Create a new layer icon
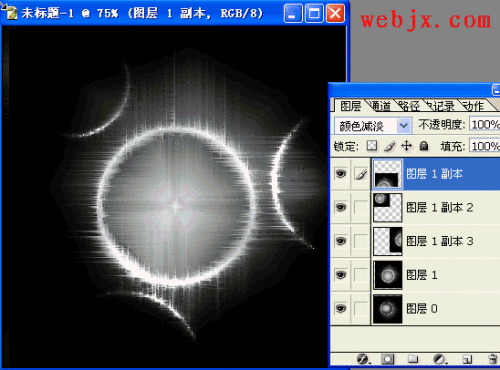 pyautogui.click(x=467, y=359)
